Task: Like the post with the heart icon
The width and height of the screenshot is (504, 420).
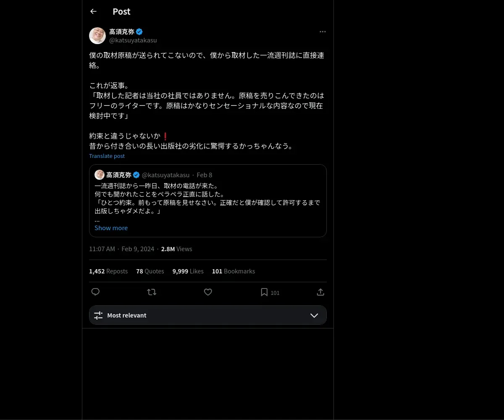Action: [208, 292]
